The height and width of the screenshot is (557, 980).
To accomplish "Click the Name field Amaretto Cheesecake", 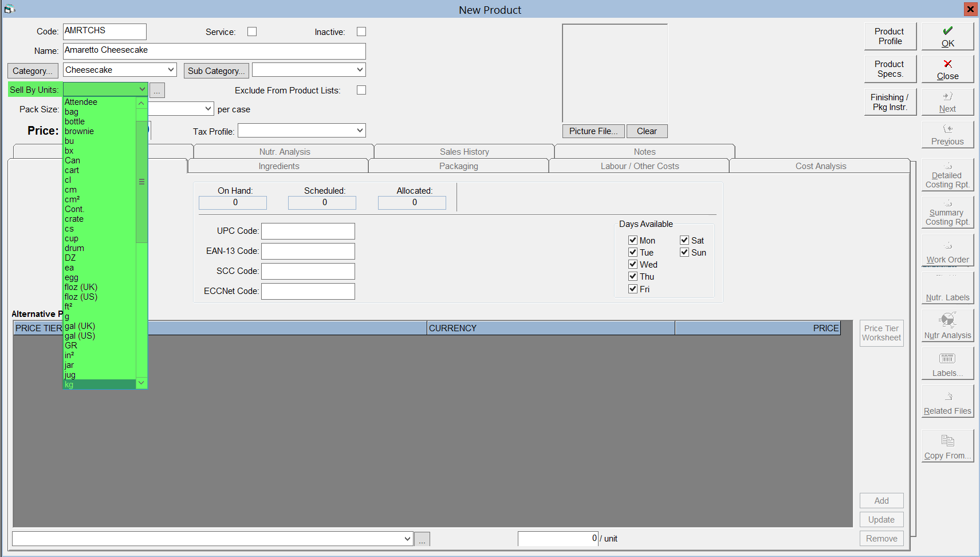I will point(214,51).
